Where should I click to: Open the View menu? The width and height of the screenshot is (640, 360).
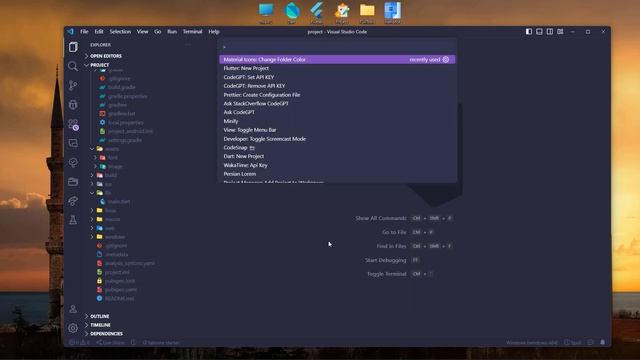tap(142, 31)
